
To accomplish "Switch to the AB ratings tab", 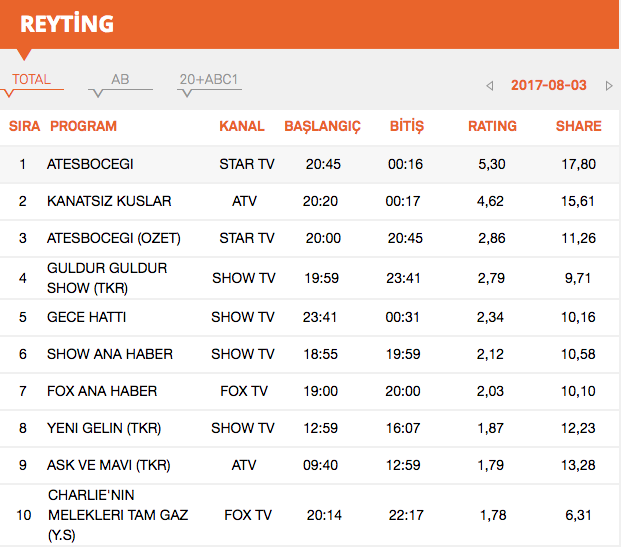I will pyautogui.click(x=120, y=80).
